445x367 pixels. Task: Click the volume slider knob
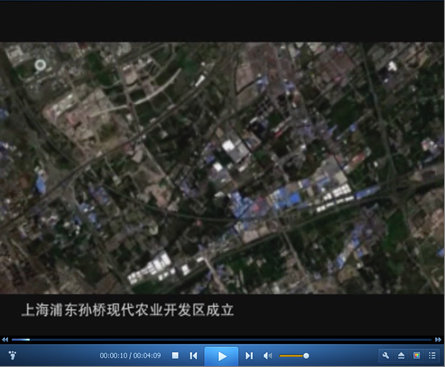click(x=306, y=356)
